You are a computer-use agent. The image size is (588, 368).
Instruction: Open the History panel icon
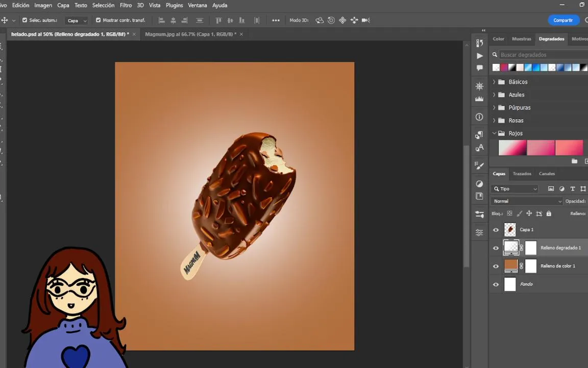pyautogui.click(x=479, y=43)
